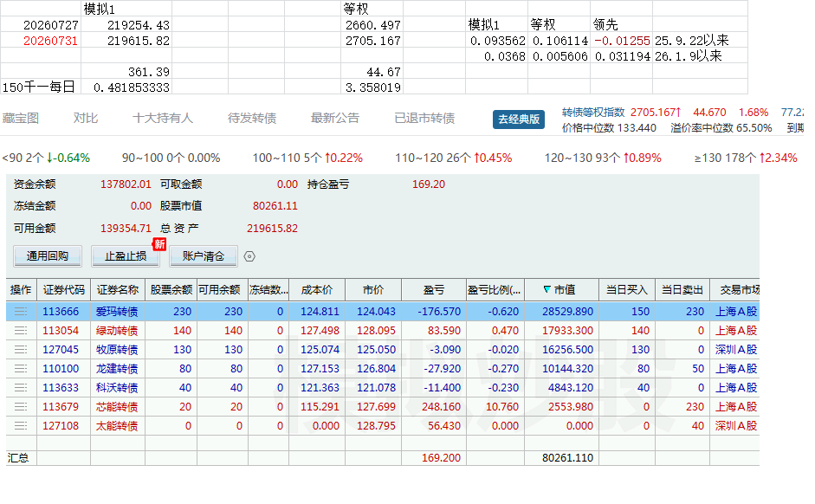Select the 科沃转债 name cell
The height and width of the screenshot is (504, 815).
click(x=117, y=388)
